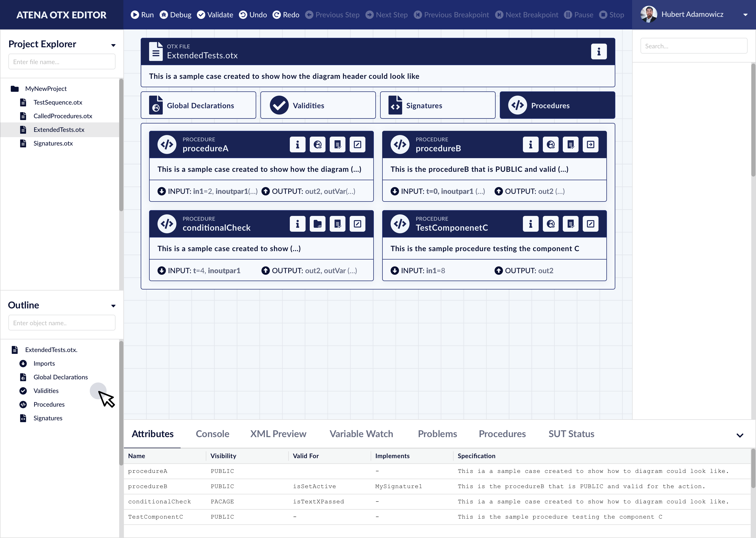Click the conditionalCheck code symbol icon
The width and height of the screenshot is (756, 538).
tap(167, 224)
